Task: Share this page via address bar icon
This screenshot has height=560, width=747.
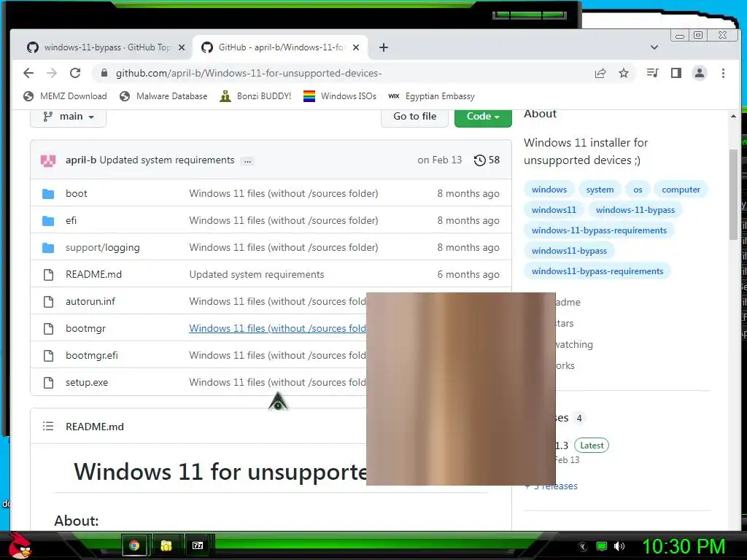Action: [x=600, y=74]
